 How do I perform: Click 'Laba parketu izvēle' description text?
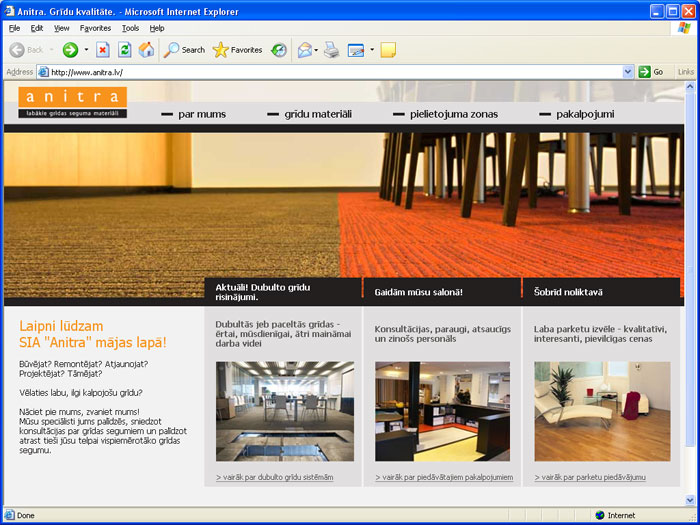tap(600, 334)
